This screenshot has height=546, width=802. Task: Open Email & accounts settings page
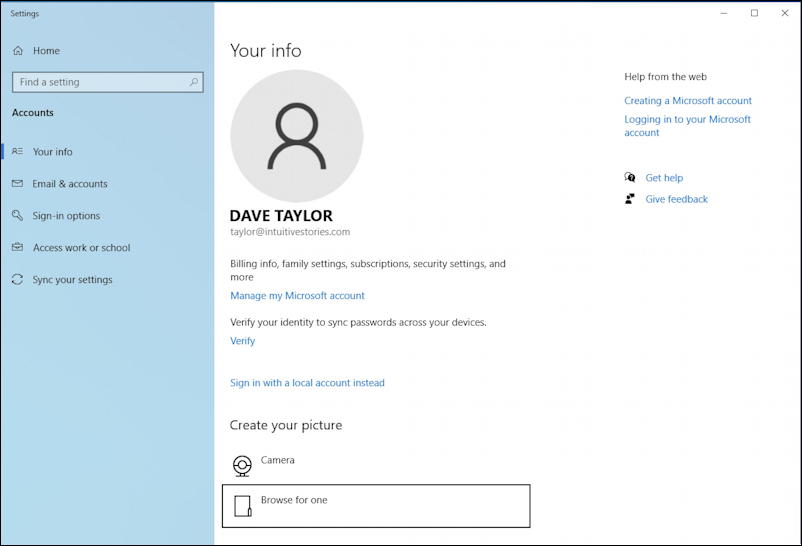(x=69, y=184)
